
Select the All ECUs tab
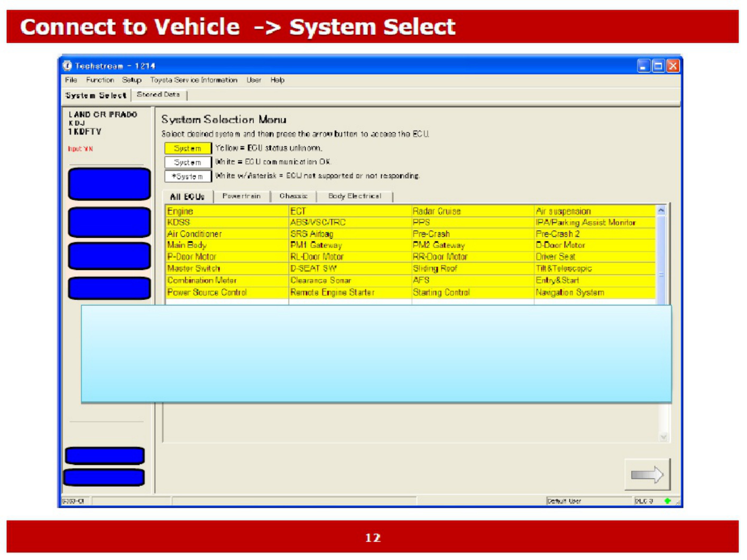coord(187,197)
